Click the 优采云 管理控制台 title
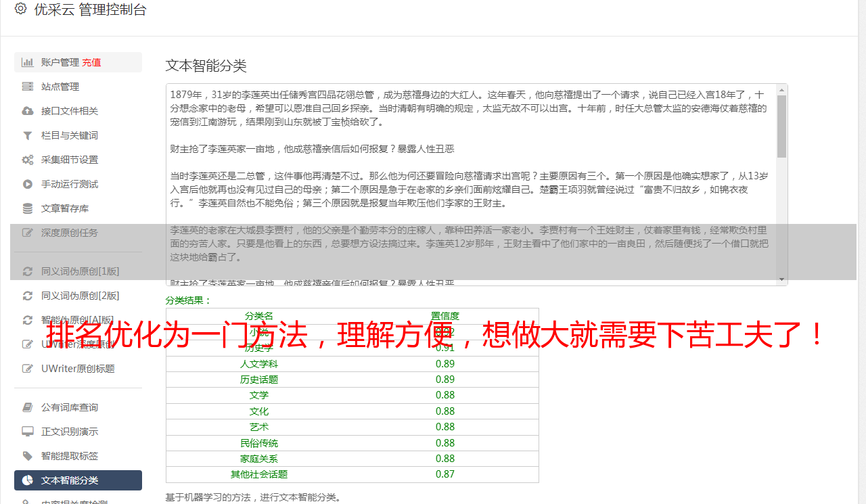Viewport: 866px width, 504px height. coord(90,9)
